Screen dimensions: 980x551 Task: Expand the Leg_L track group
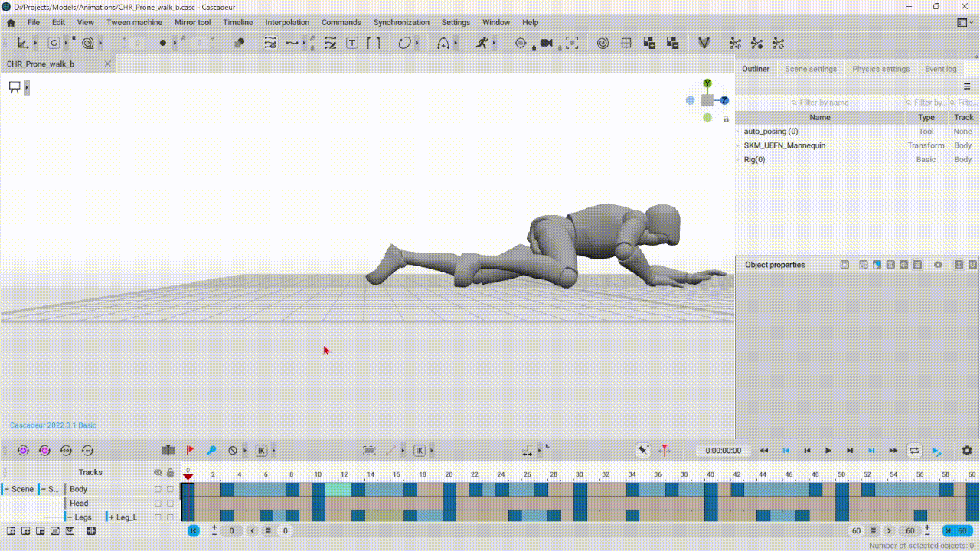click(x=112, y=517)
